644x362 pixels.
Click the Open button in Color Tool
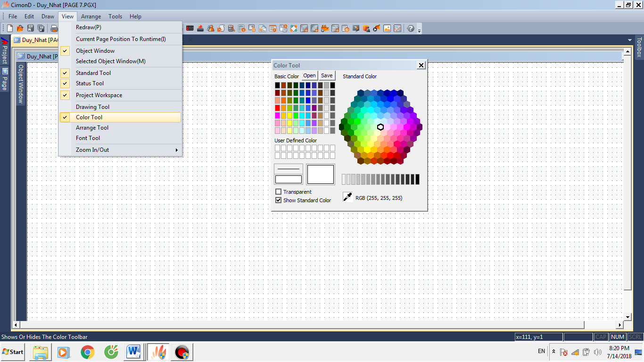point(309,76)
